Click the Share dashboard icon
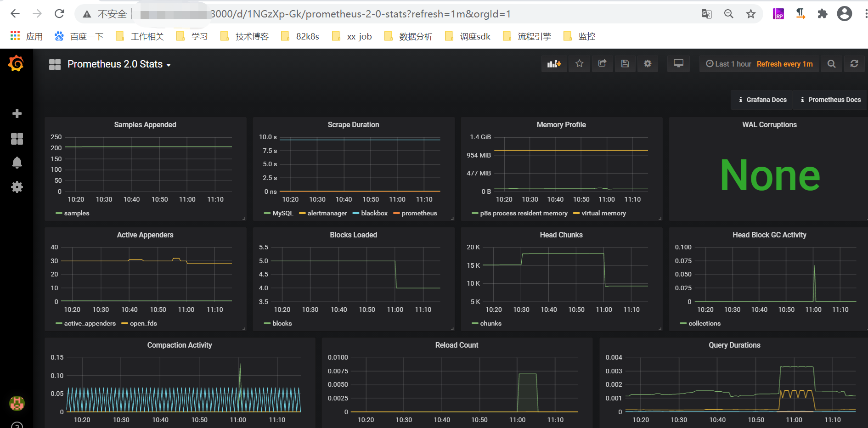Viewport: 868px width, 428px height. click(x=602, y=64)
